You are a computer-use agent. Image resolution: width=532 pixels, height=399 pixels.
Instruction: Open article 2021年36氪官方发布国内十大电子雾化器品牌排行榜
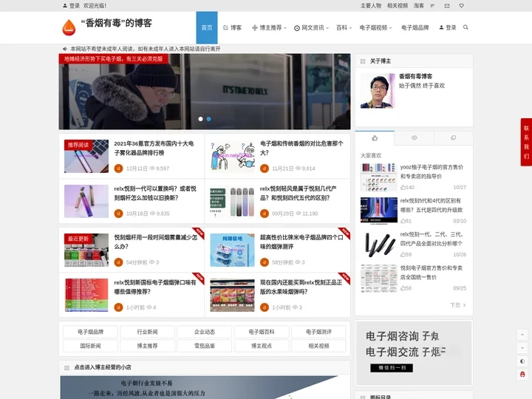point(154,149)
